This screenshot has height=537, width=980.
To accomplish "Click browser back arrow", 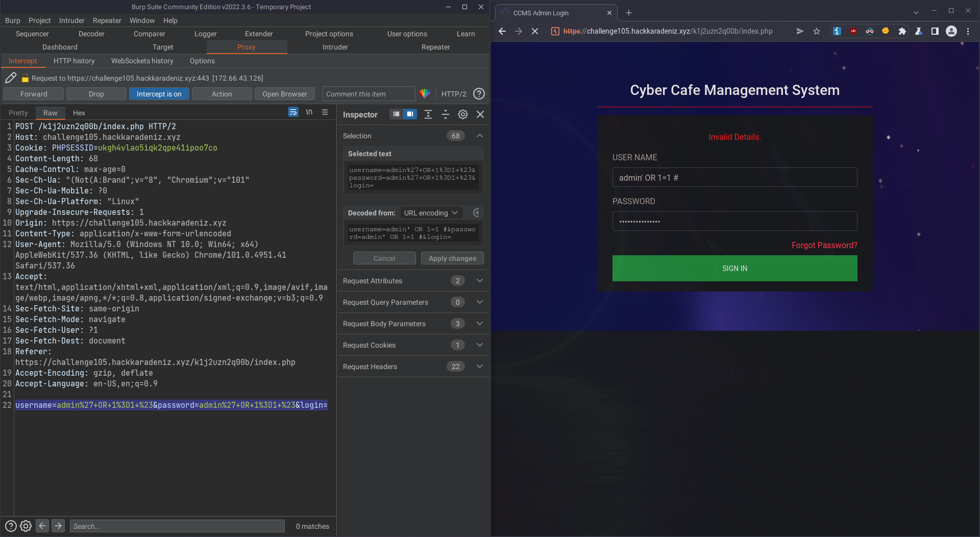I will point(502,31).
